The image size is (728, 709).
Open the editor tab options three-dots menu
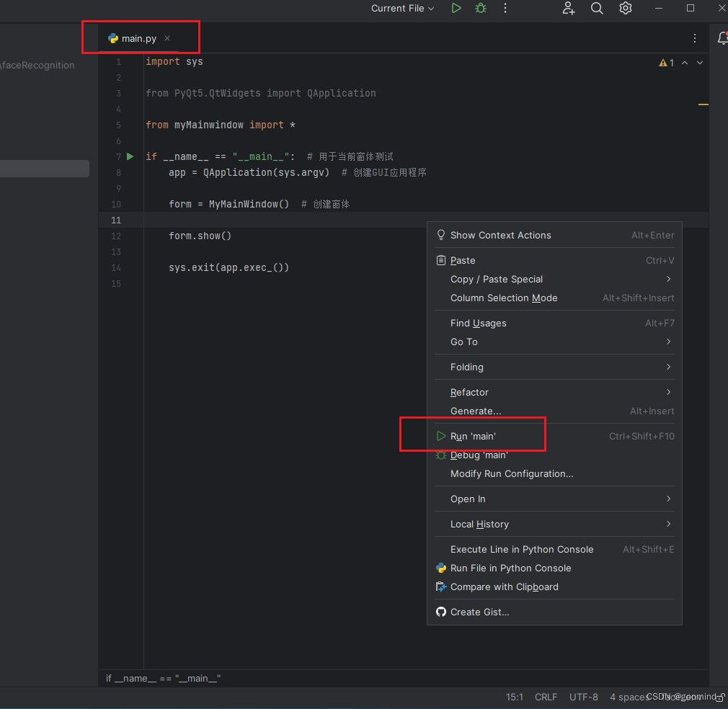click(x=695, y=38)
